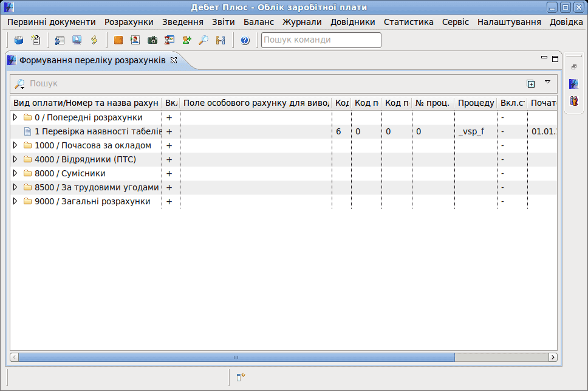Open the Сервіс menu

click(455, 22)
